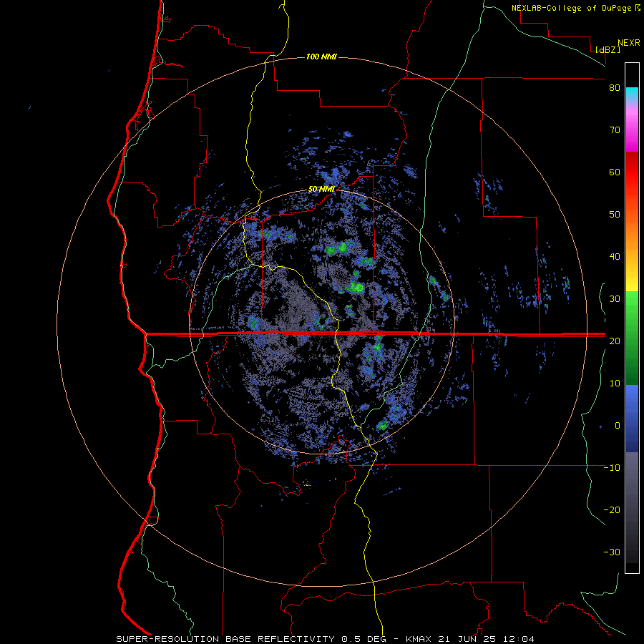Click the -10 value on dBZ scale
The image size is (644, 644).
click(x=612, y=468)
